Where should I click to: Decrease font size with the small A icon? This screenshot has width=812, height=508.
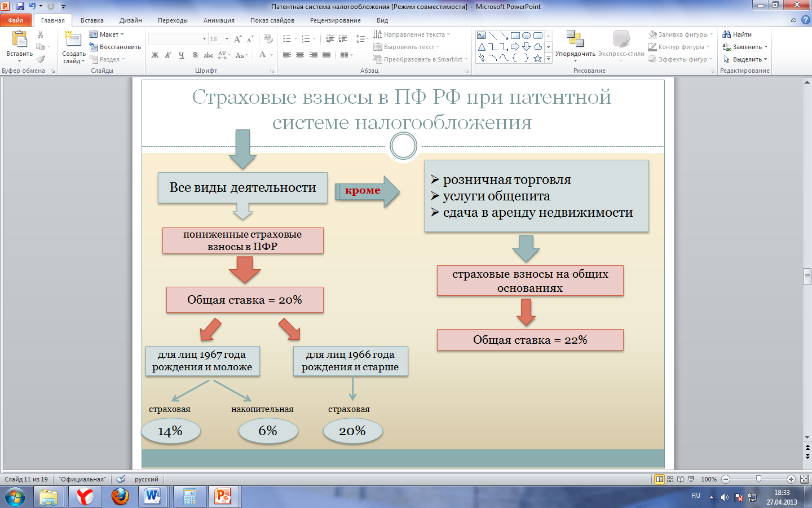coord(250,39)
